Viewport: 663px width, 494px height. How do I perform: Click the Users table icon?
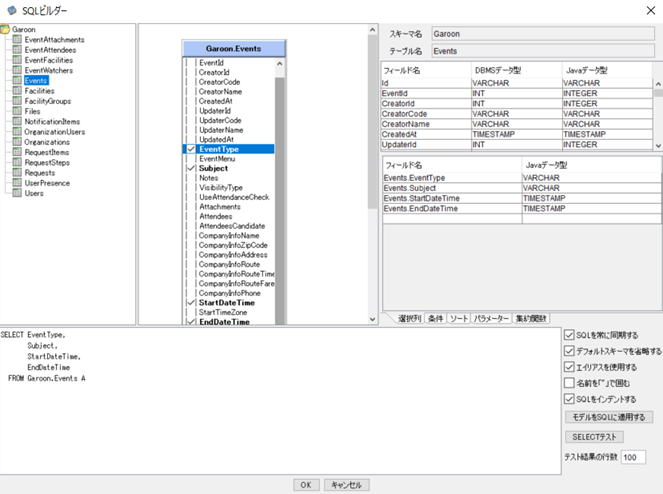(17, 193)
